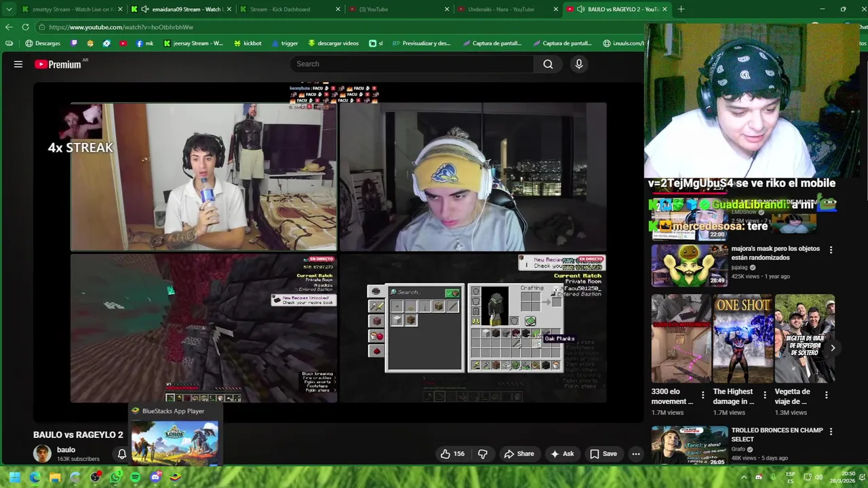
Task: Click the URL address bar
Action: [339, 27]
